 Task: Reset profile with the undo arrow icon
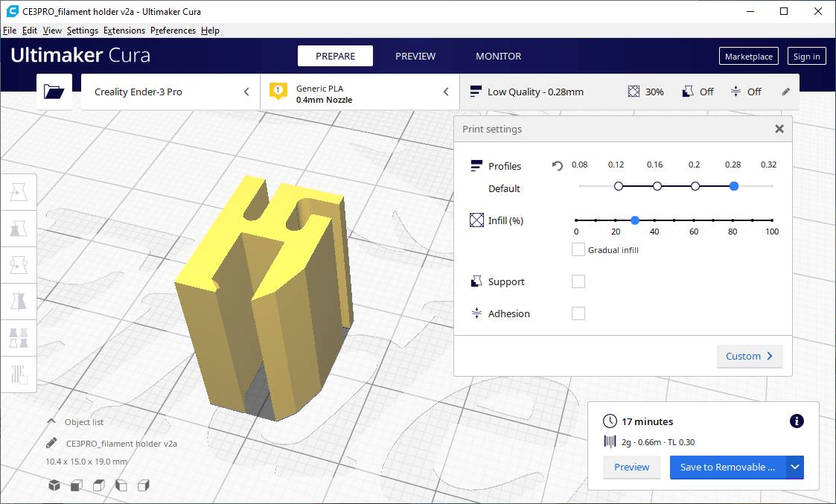(x=557, y=166)
